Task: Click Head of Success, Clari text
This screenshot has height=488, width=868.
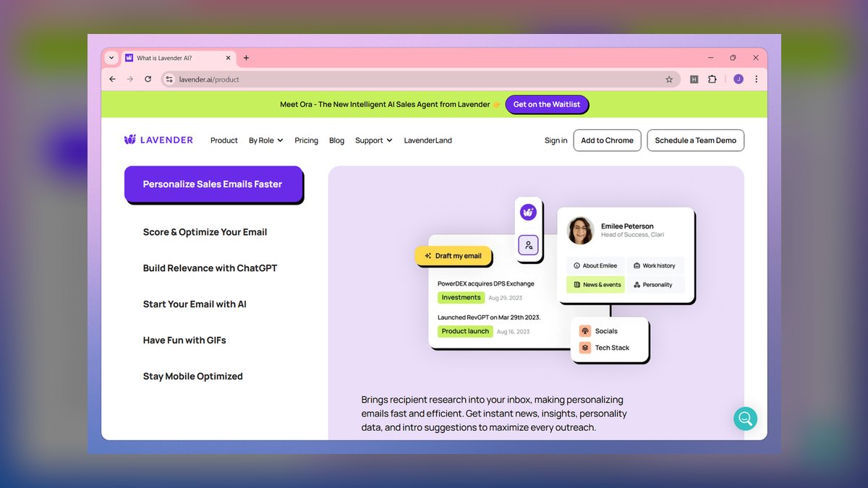Action: tap(632, 235)
